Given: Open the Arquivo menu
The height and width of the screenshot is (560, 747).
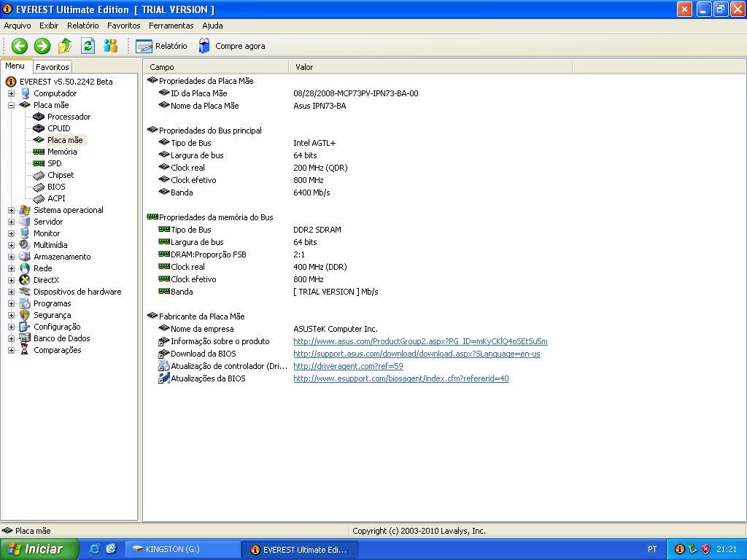Looking at the screenshot, I should click(18, 26).
